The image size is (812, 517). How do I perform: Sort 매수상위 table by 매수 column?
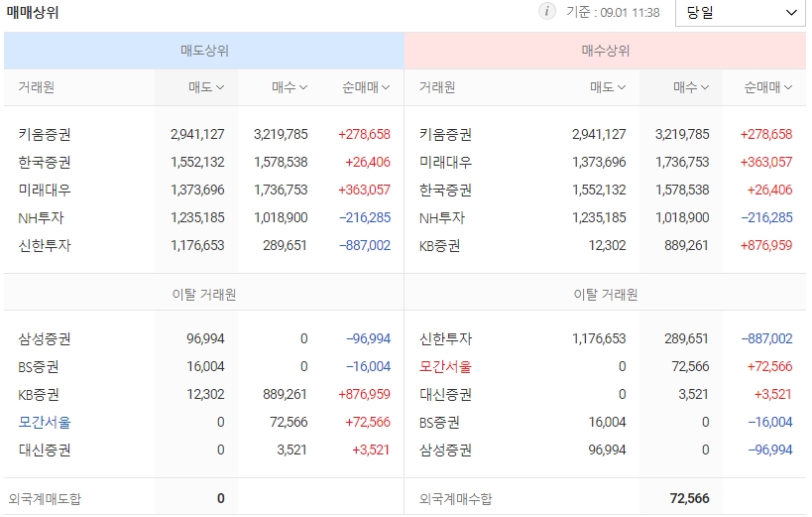[x=691, y=87]
